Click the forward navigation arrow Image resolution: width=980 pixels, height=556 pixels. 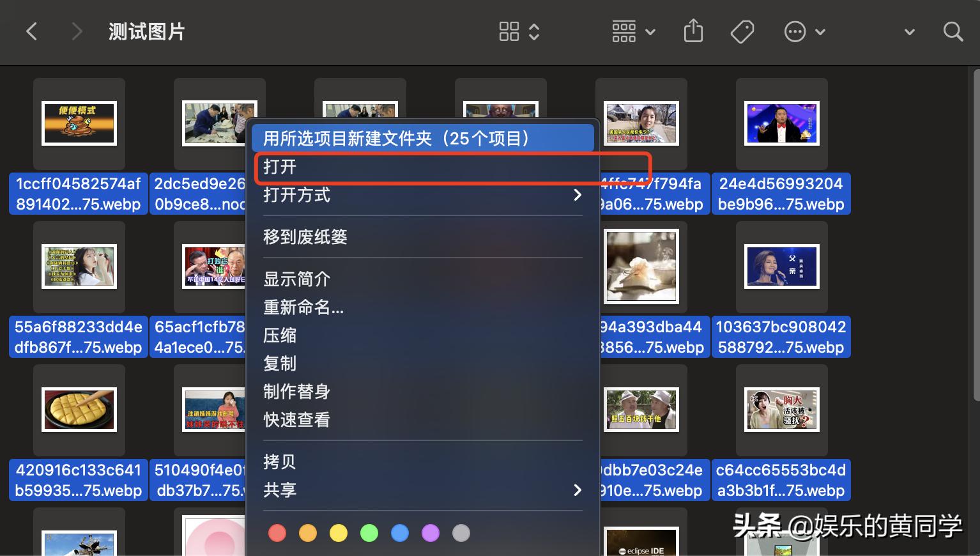76,31
